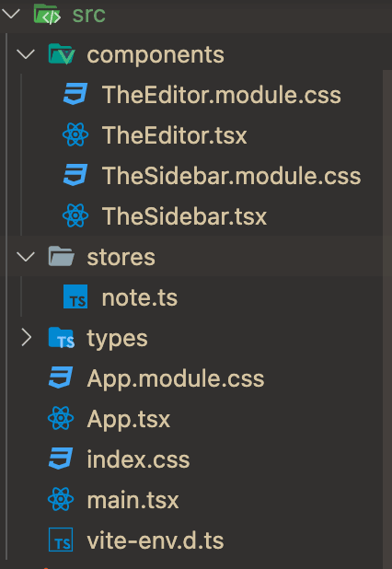Select the types folder name
Image resolution: width=392 pixels, height=569 pixels.
117,339
